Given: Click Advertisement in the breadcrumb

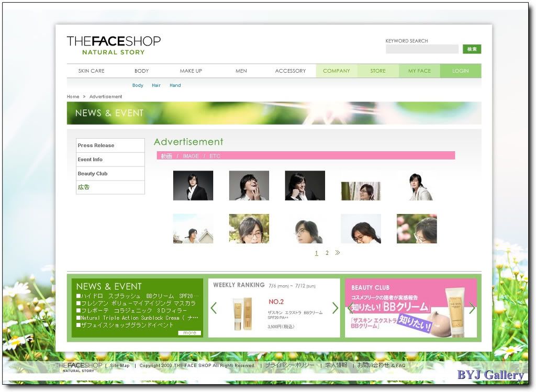Looking at the screenshot, I should pyautogui.click(x=106, y=97).
